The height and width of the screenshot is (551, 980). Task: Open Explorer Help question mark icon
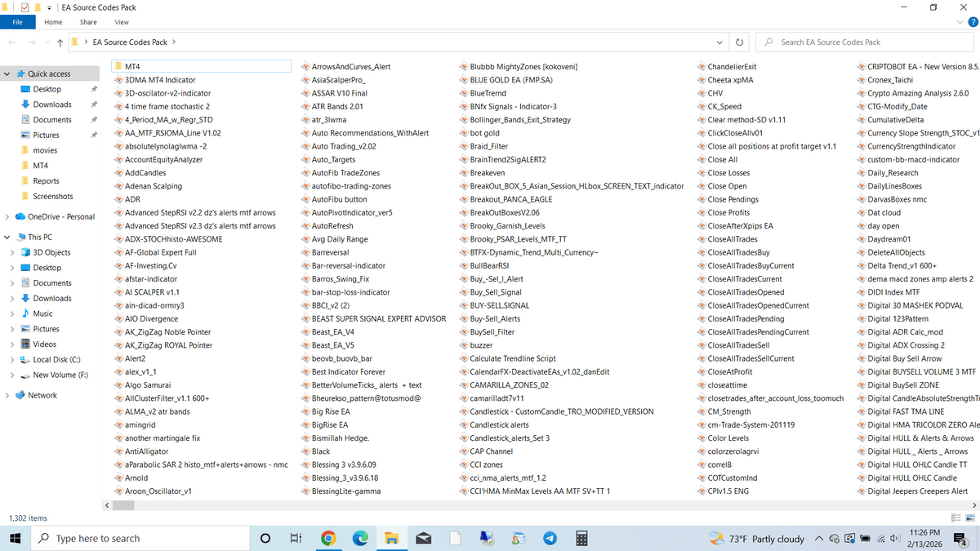point(971,22)
